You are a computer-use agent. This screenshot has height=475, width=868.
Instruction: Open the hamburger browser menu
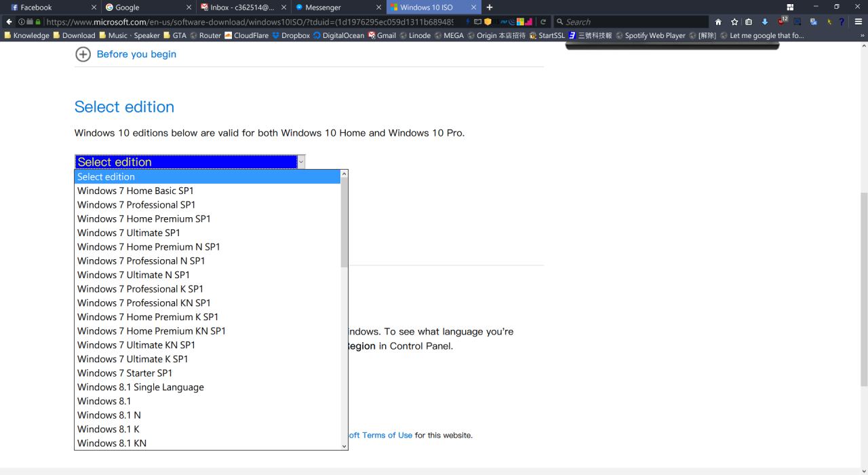coord(859,22)
